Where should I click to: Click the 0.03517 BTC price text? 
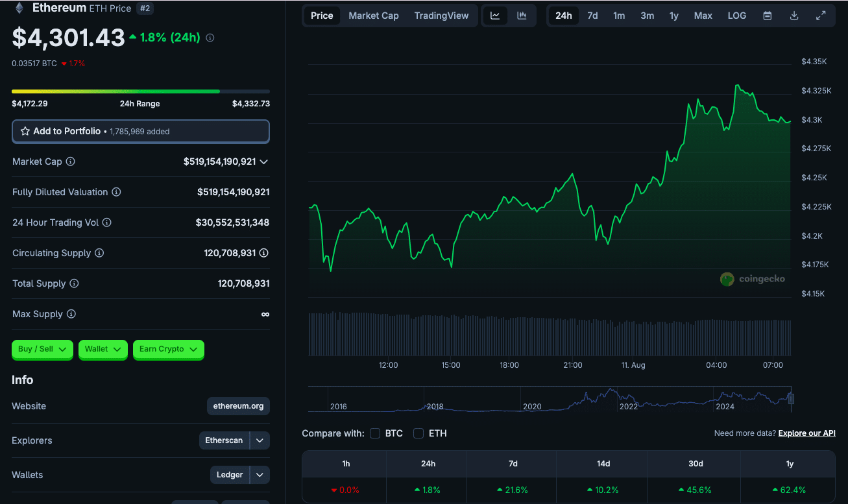click(34, 63)
